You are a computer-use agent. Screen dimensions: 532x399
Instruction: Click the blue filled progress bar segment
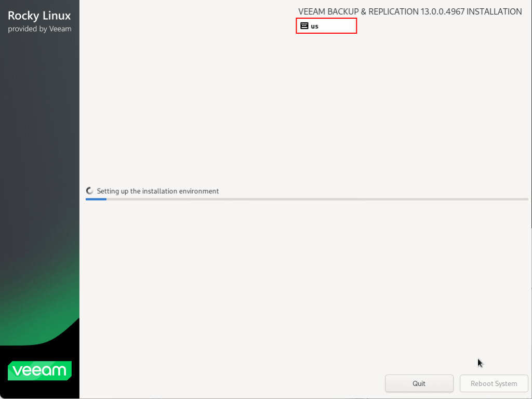(96, 199)
